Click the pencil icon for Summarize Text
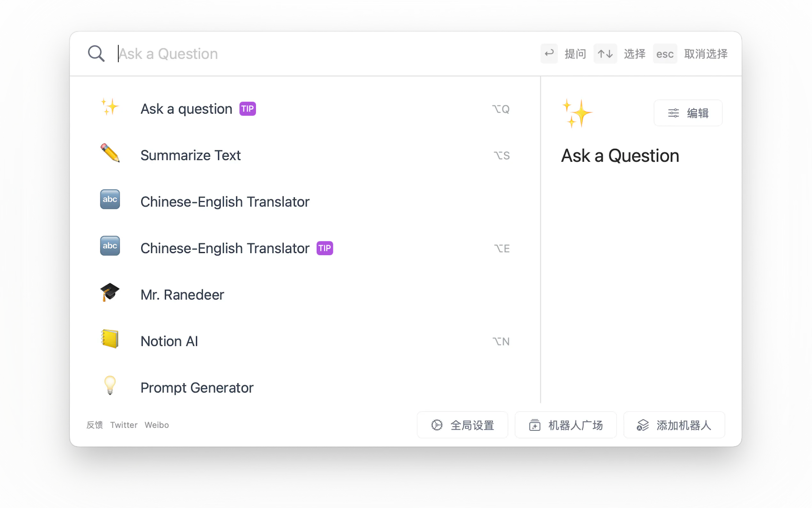Screen dimensions: 812x508 110,153
